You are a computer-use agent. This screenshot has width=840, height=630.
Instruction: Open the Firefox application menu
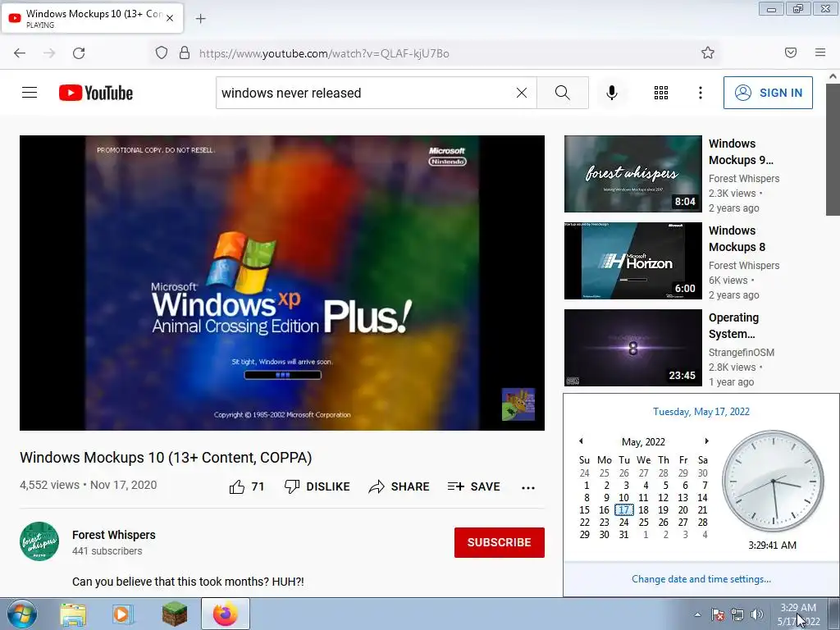click(820, 52)
